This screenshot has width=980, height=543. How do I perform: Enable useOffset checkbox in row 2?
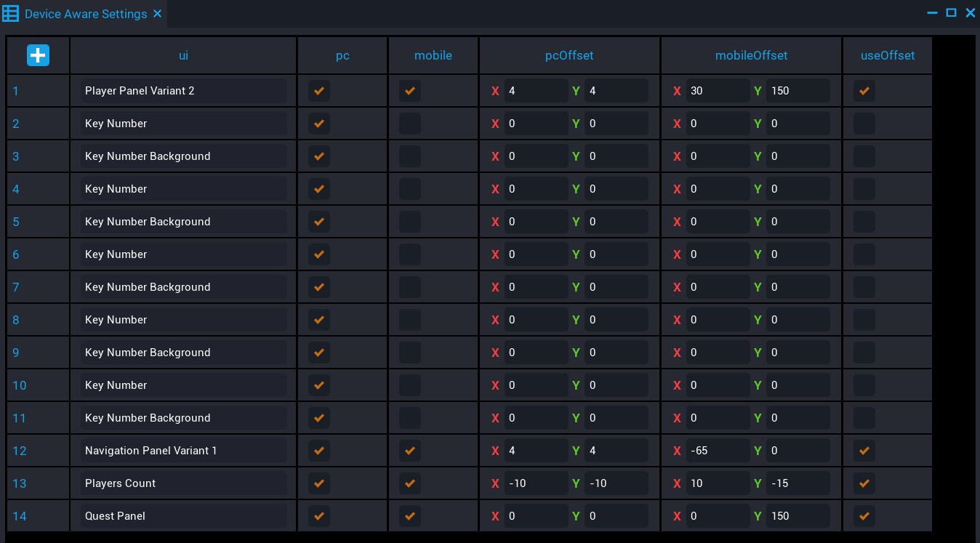pos(864,124)
